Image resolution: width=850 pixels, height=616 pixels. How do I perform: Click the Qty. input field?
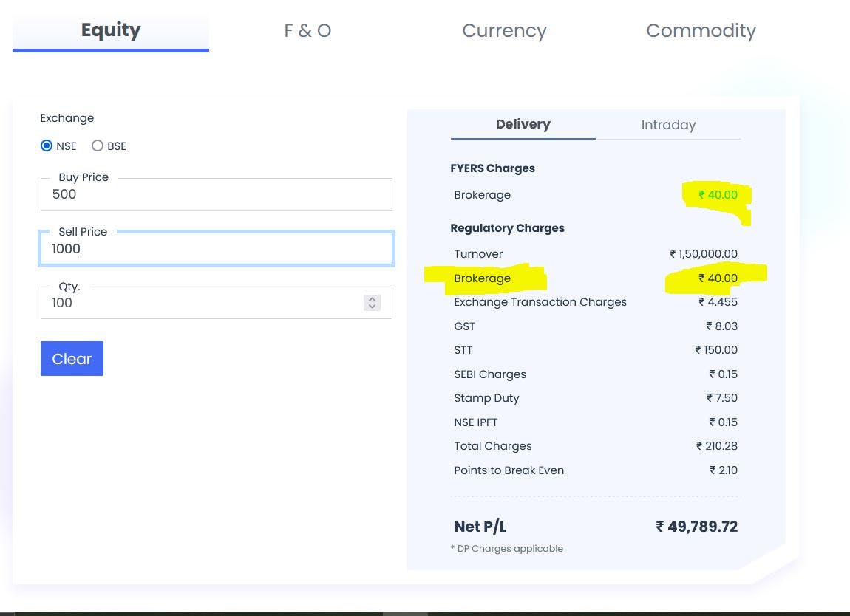(x=201, y=303)
